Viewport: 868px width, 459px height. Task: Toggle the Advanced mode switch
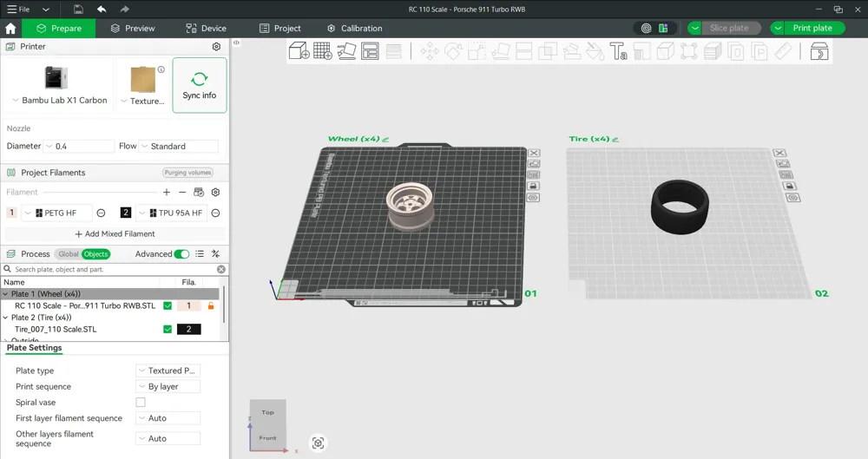[x=181, y=253]
